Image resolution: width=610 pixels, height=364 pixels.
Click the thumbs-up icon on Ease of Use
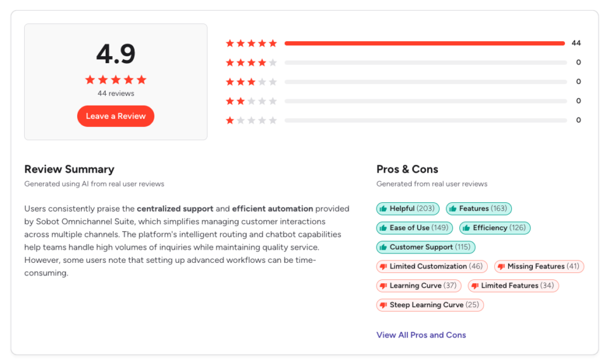(x=382, y=228)
